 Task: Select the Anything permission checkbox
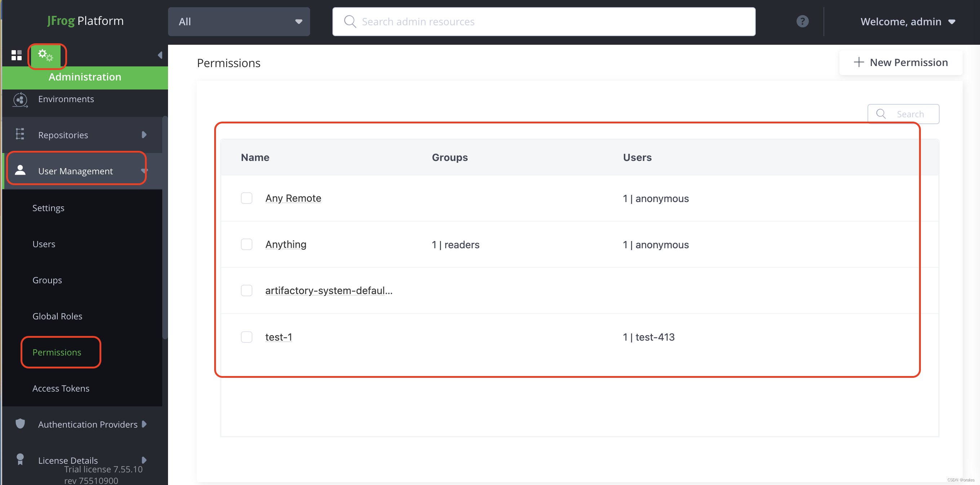[247, 244]
